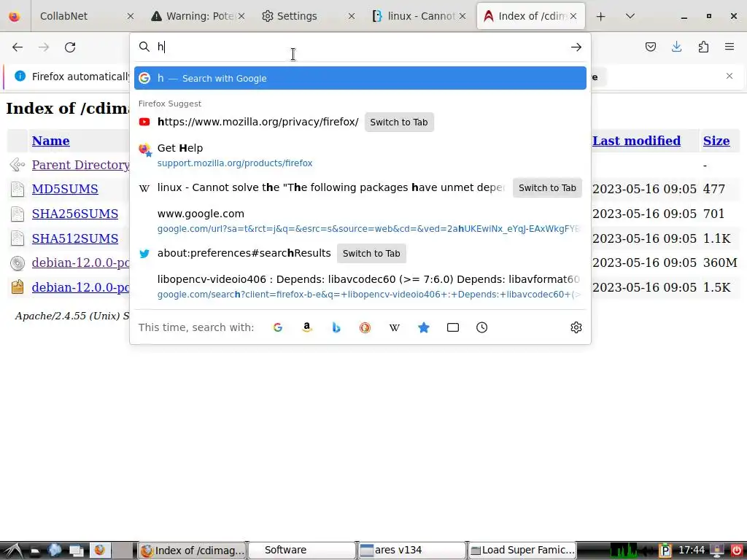
Task: Open the Pocket save icon
Action: point(650,47)
